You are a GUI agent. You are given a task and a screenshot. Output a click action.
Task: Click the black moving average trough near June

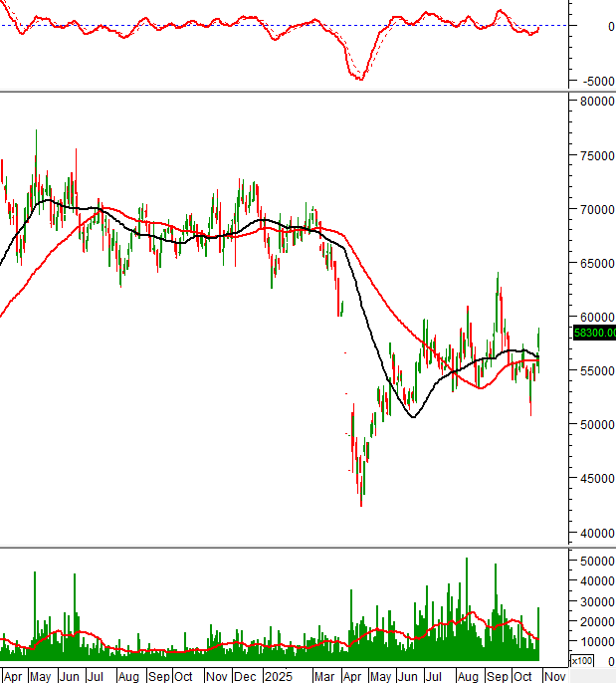point(411,417)
